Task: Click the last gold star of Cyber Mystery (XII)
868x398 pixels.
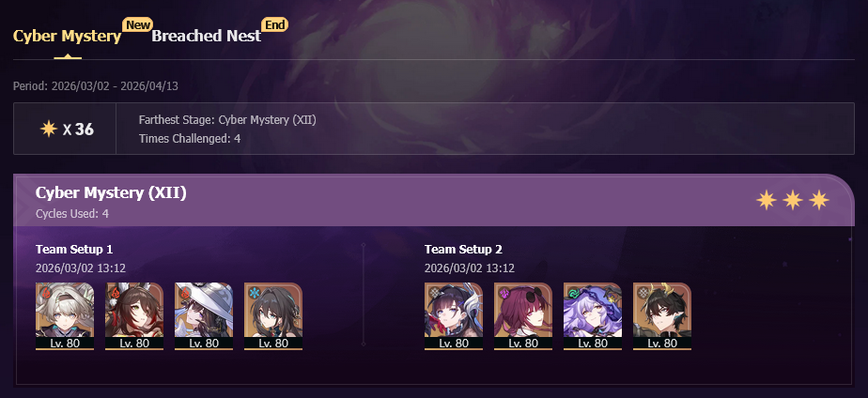Action: pyautogui.click(x=819, y=200)
